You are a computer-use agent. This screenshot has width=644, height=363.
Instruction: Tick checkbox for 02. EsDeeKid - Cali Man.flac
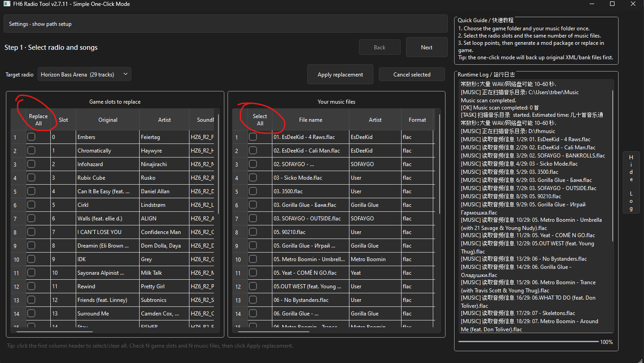point(253,150)
